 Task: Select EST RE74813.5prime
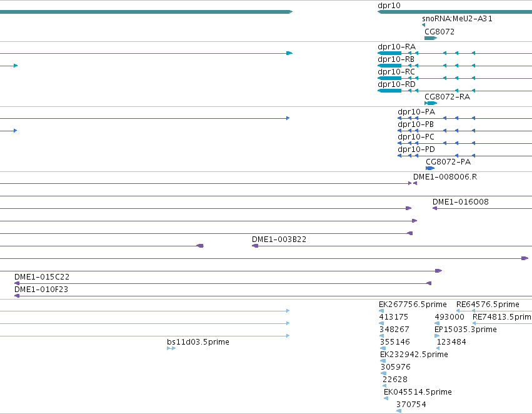pos(502,323)
